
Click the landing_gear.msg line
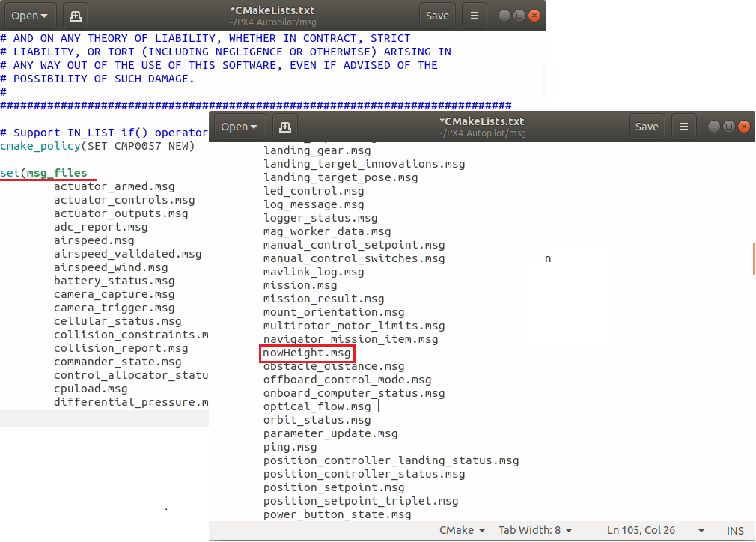(317, 150)
